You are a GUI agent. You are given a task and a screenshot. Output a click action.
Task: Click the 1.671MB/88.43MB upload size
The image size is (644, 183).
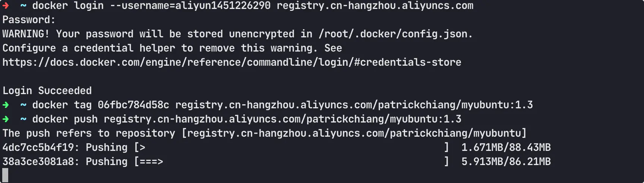coord(506,148)
